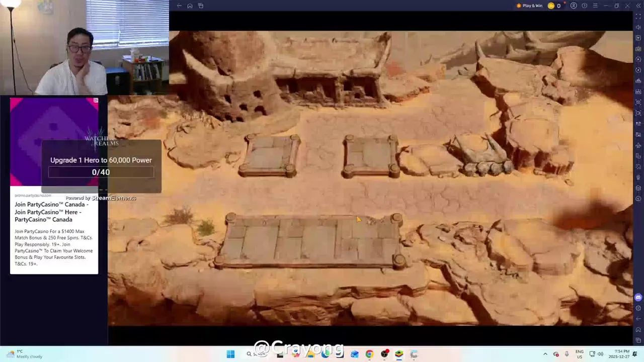Select the small right stone platform tile

pos(371,156)
